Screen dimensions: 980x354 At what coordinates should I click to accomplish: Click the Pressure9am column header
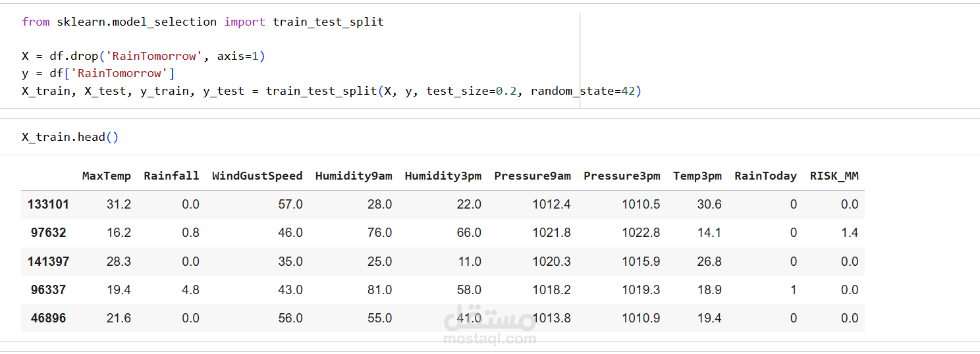tap(532, 176)
